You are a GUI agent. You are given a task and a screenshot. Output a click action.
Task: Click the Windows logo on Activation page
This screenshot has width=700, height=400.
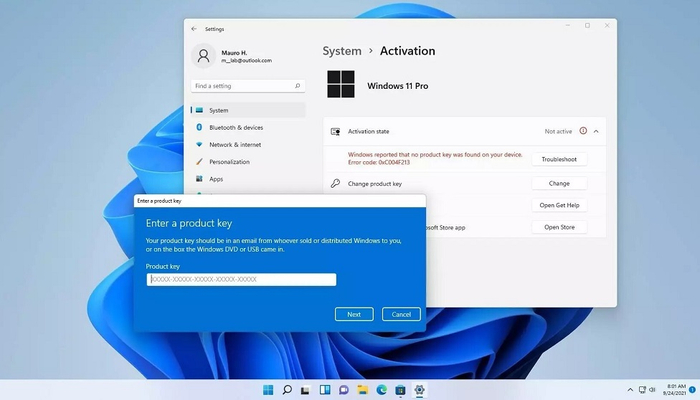(x=341, y=84)
